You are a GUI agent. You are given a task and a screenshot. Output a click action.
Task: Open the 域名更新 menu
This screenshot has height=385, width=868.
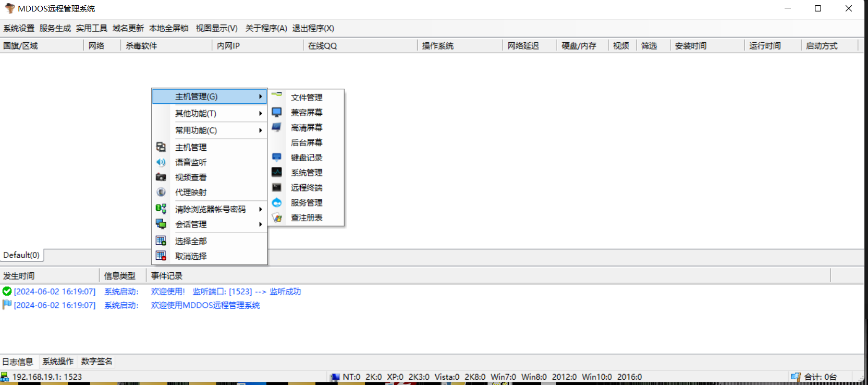(128, 28)
